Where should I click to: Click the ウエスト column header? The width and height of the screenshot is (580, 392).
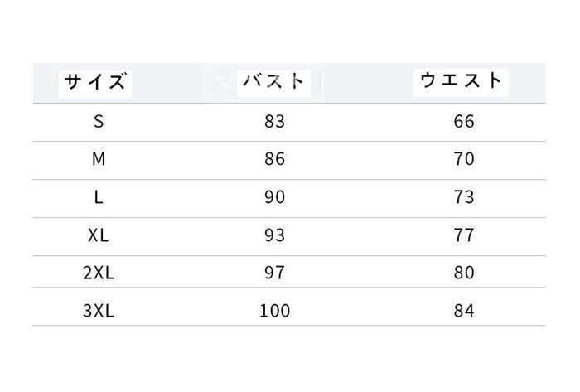pyautogui.click(x=462, y=81)
